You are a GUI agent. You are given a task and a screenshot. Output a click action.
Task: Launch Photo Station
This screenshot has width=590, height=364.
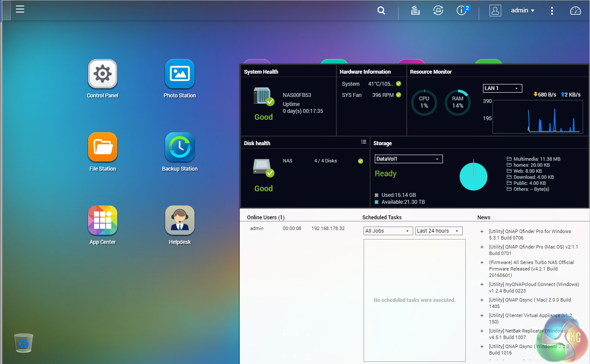(180, 74)
